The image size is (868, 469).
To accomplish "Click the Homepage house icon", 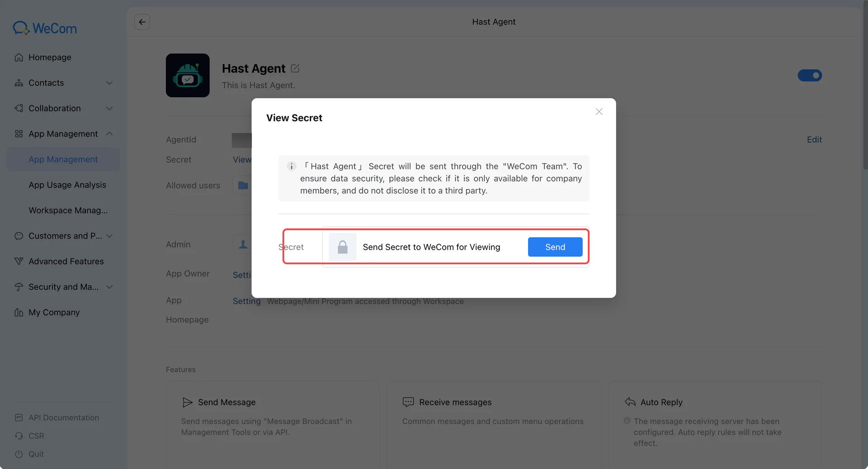I will pos(19,57).
